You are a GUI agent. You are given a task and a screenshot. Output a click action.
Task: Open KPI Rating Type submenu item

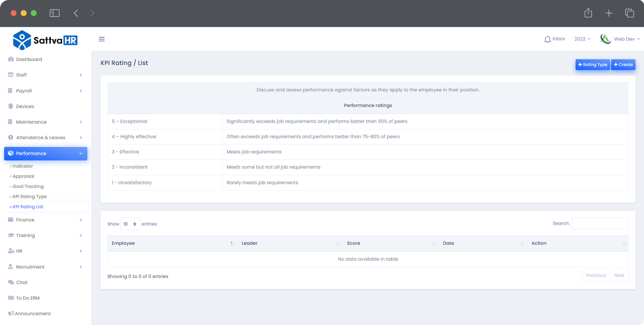30,197
